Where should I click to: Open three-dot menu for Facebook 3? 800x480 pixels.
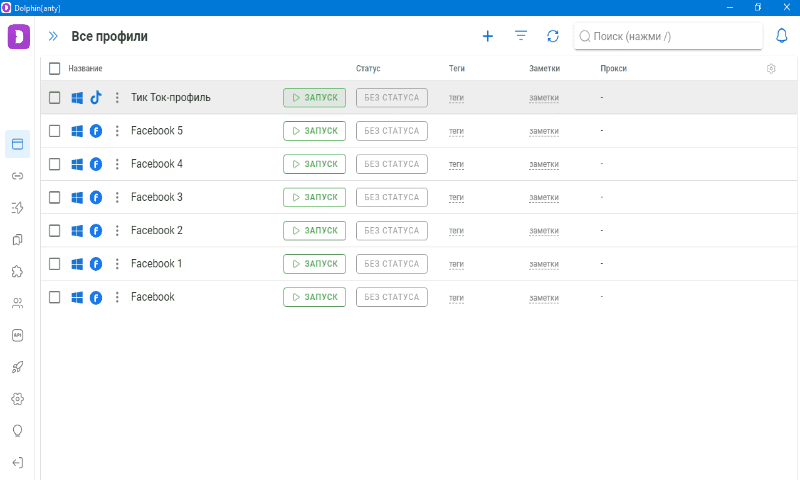pyautogui.click(x=117, y=197)
